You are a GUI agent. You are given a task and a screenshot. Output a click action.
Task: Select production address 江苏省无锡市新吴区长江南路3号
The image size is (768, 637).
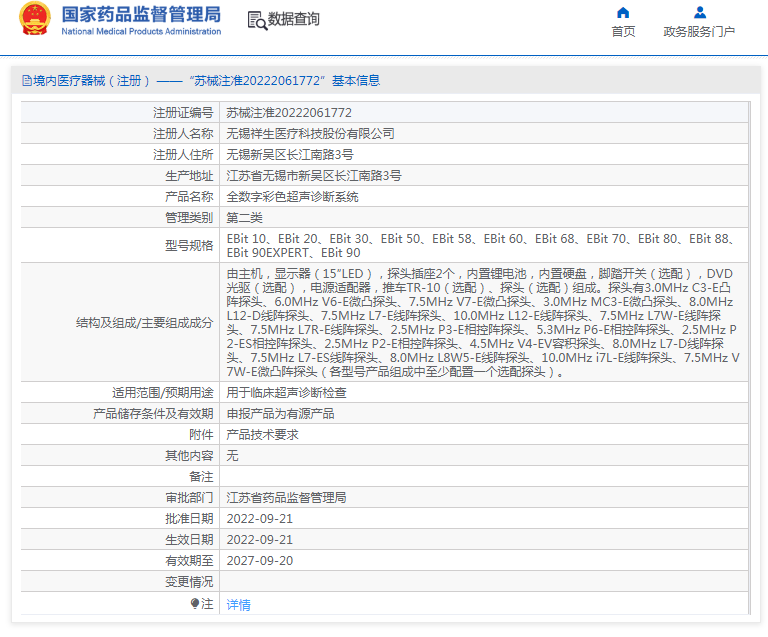pyautogui.click(x=314, y=176)
